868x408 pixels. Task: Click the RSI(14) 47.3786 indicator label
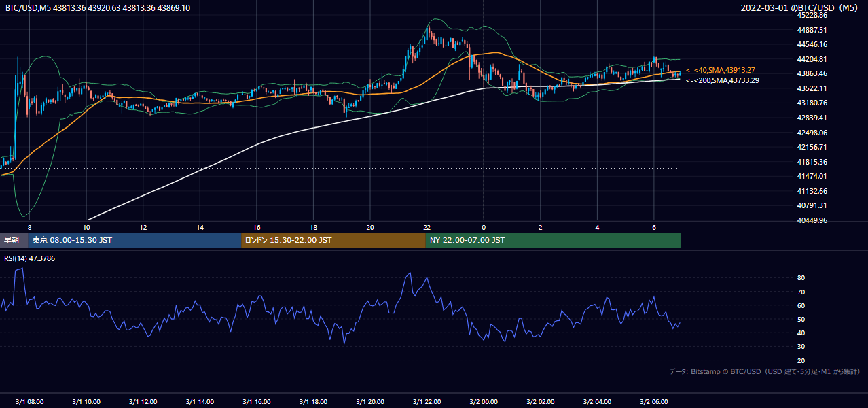coord(30,258)
